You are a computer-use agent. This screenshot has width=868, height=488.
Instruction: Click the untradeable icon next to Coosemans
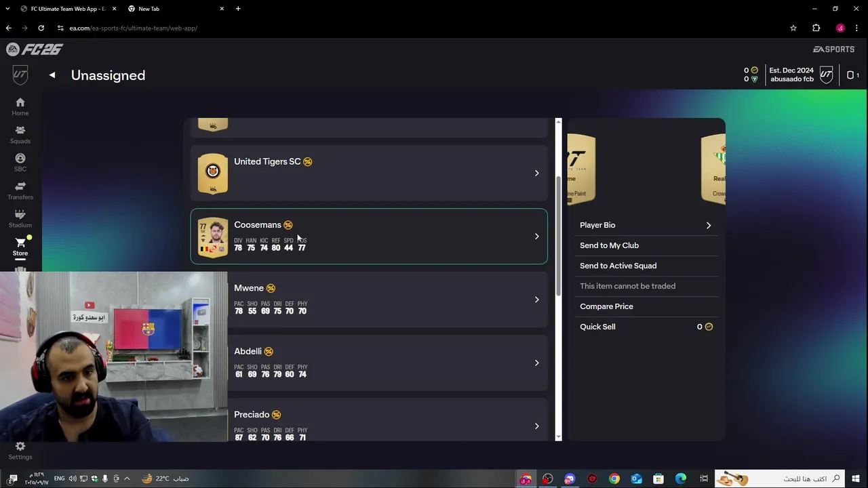(x=288, y=225)
